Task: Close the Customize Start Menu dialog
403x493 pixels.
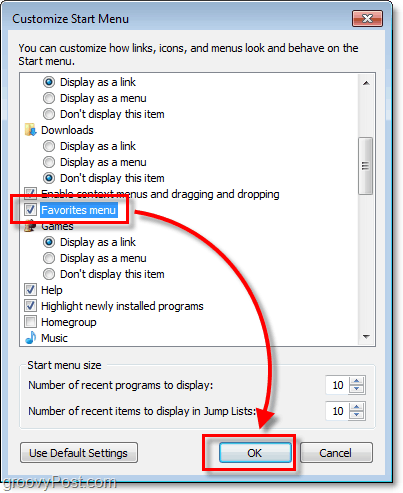Action: click(x=367, y=19)
